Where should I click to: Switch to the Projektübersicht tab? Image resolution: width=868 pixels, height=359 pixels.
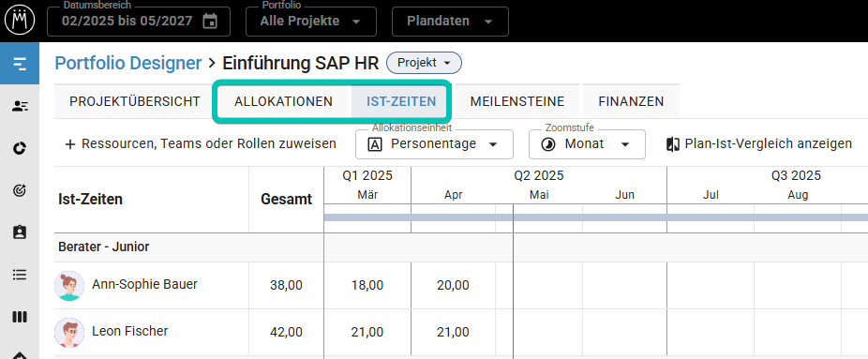pyautogui.click(x=135, y=101)
